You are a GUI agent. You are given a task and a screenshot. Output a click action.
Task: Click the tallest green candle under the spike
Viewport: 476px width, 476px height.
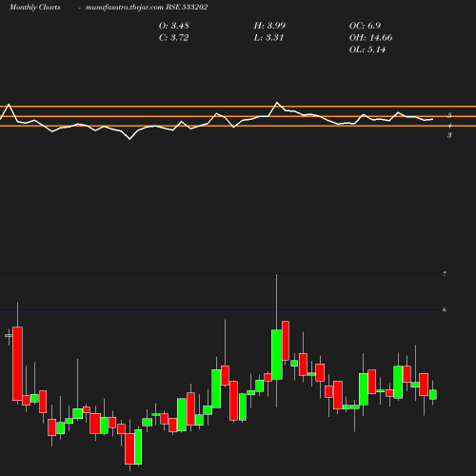(x=277, y=354)
